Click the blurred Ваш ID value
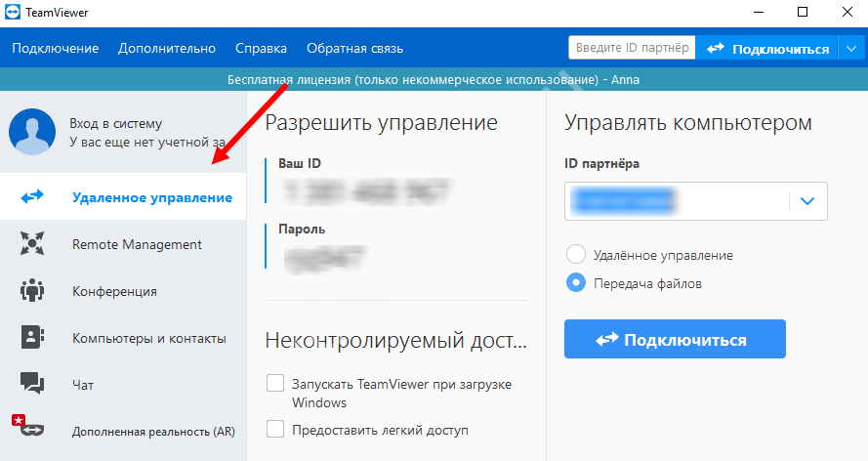This screenshot has height=461, width=868. pos(367,190)
